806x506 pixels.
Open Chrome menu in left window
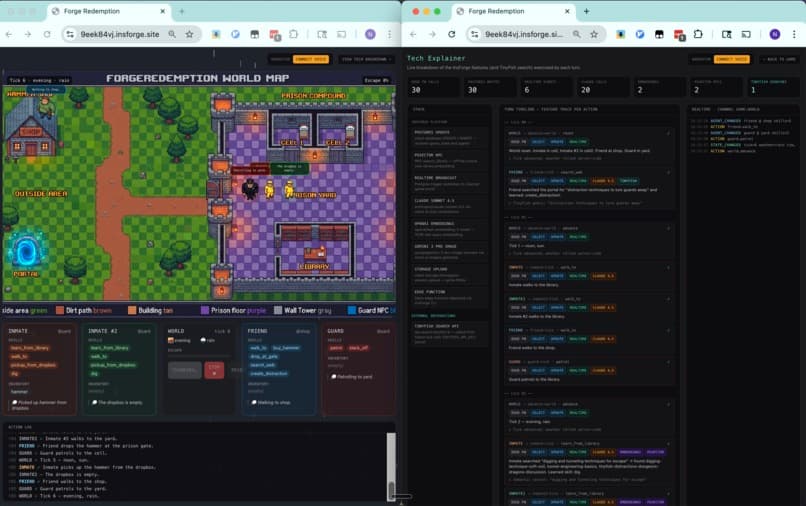[x=390, y=34]
